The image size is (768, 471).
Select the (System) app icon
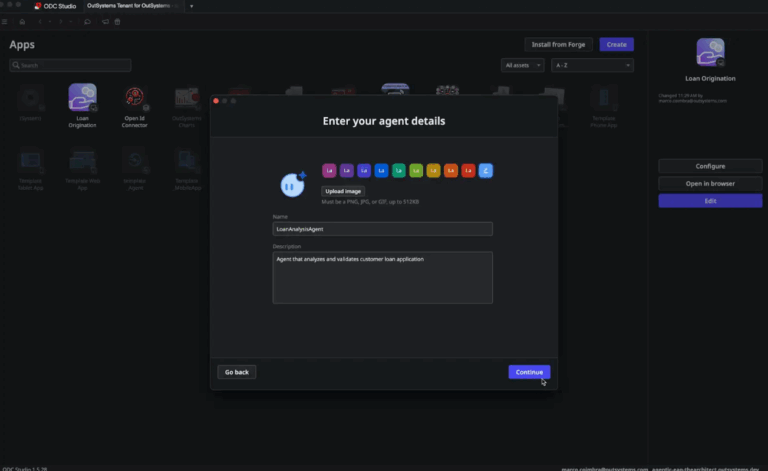30,98
